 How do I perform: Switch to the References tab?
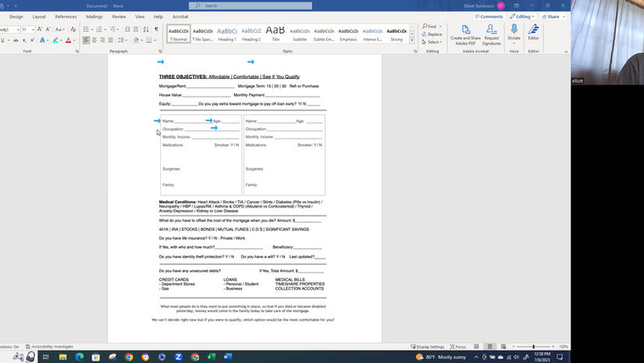66,17
